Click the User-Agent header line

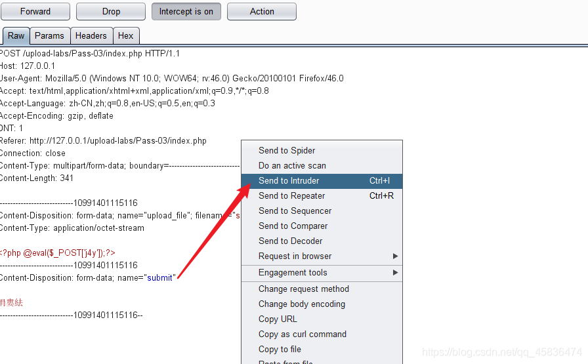(172, 78)
